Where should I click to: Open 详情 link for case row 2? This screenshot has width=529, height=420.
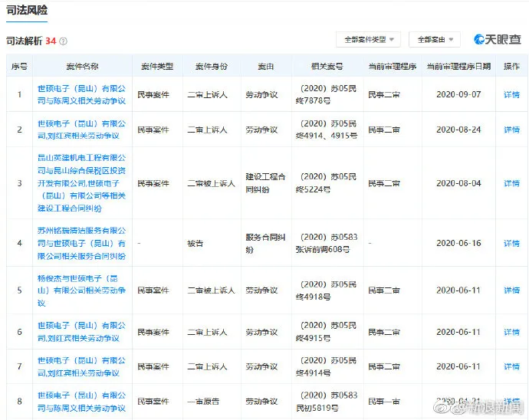511,130
